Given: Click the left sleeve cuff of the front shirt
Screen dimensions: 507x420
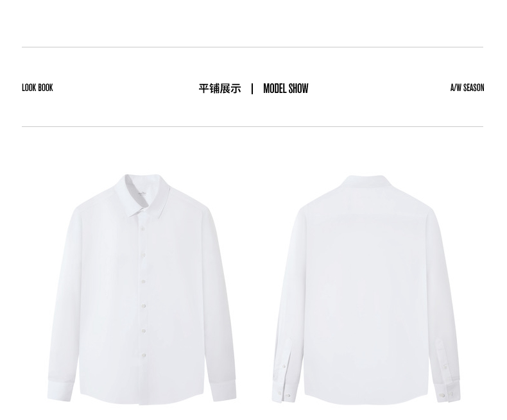Looking at the screenshot, I should [x=60, y=391].
